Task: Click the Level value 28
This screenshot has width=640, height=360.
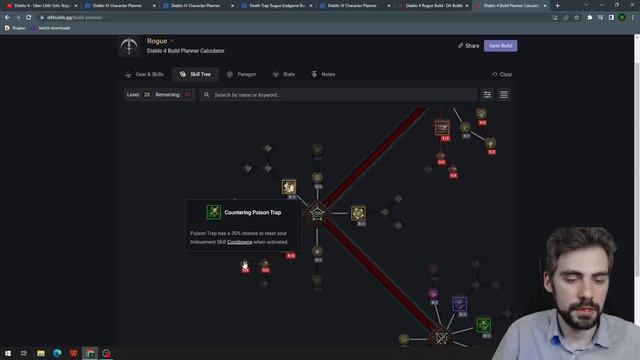Action: 147,95
